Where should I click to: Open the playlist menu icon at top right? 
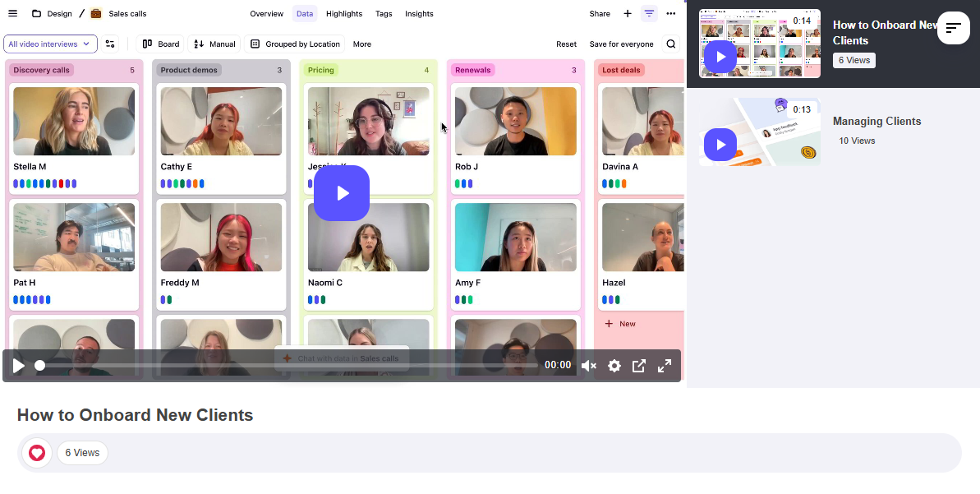pos(953,27)
